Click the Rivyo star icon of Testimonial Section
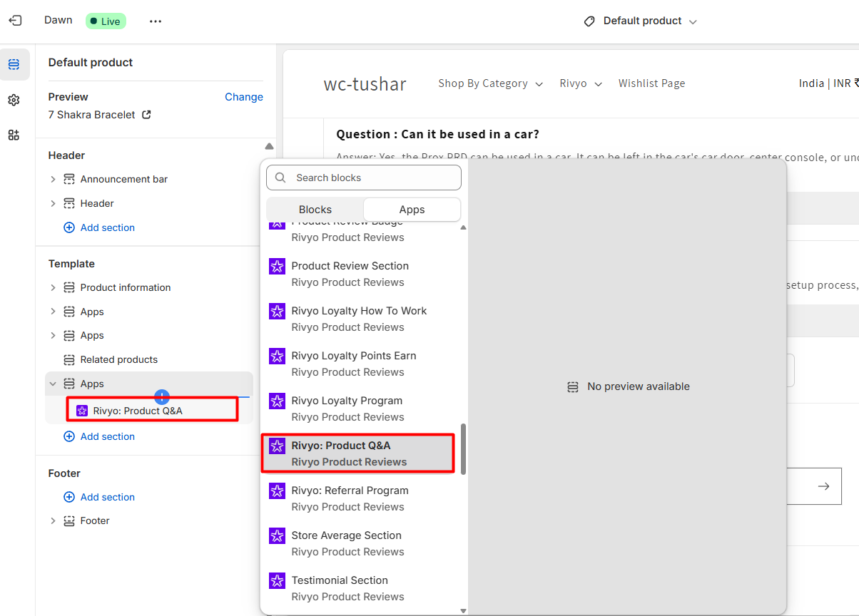 click(x=277, y=581)
